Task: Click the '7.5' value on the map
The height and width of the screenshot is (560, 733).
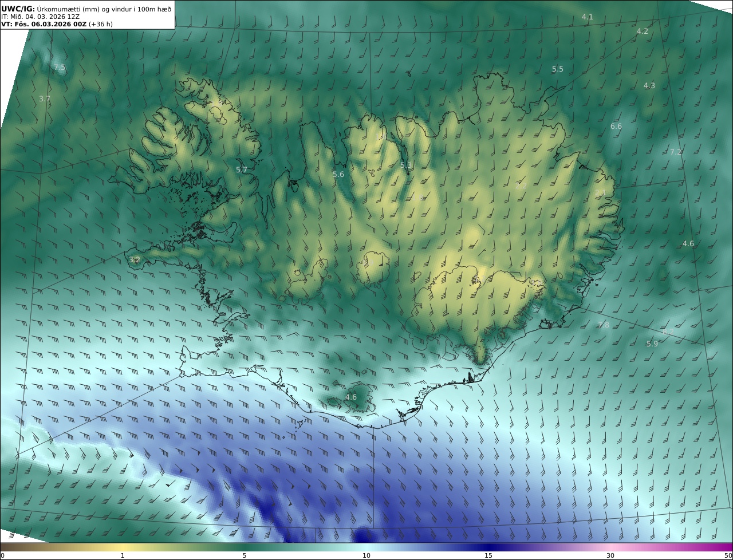Action: click(x=60, y=68)
